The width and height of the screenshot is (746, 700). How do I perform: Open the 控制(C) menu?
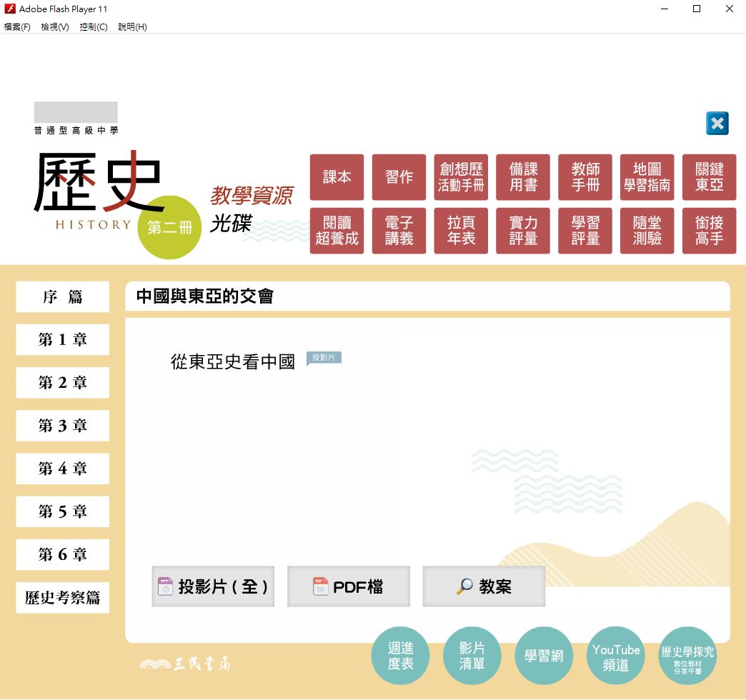coord(94,27)
